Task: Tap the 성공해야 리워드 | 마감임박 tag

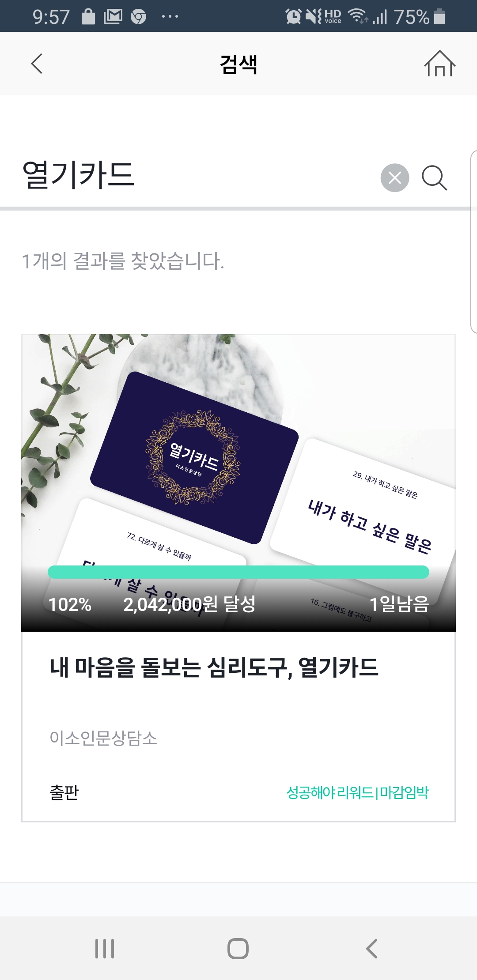Action: coord(357,792)
